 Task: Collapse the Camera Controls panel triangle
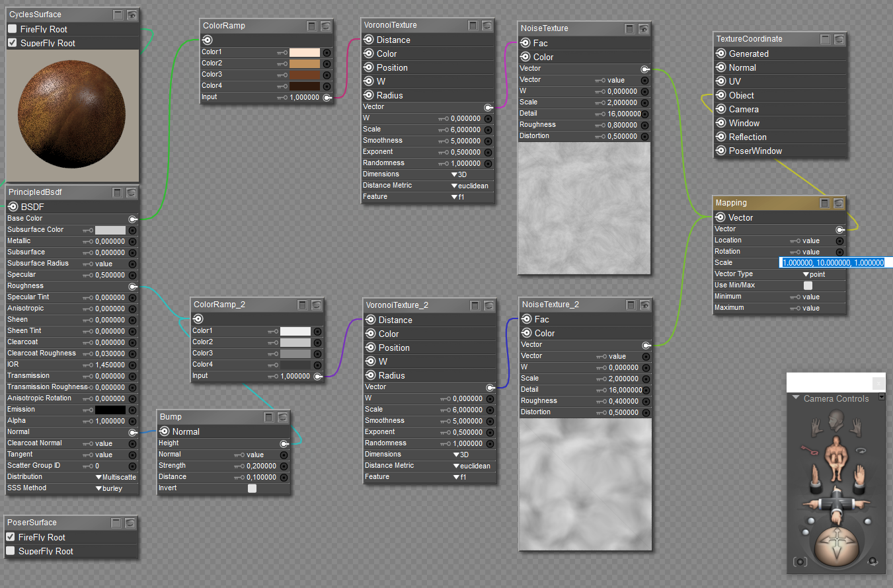(796, 398)
